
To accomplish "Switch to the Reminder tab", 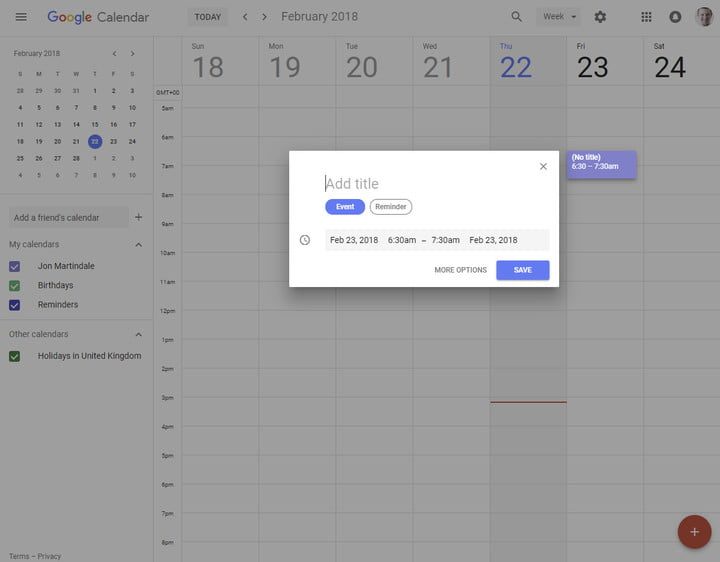I will coord(391,207).
